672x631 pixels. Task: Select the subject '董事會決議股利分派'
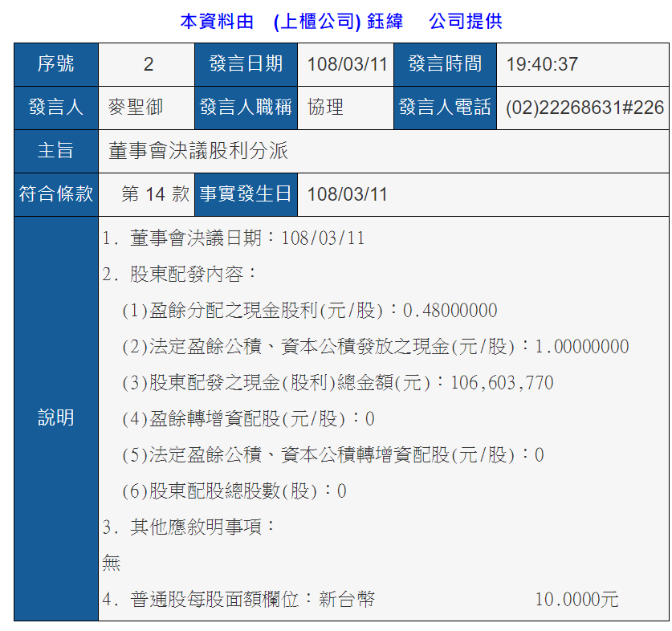click(198, 151)
